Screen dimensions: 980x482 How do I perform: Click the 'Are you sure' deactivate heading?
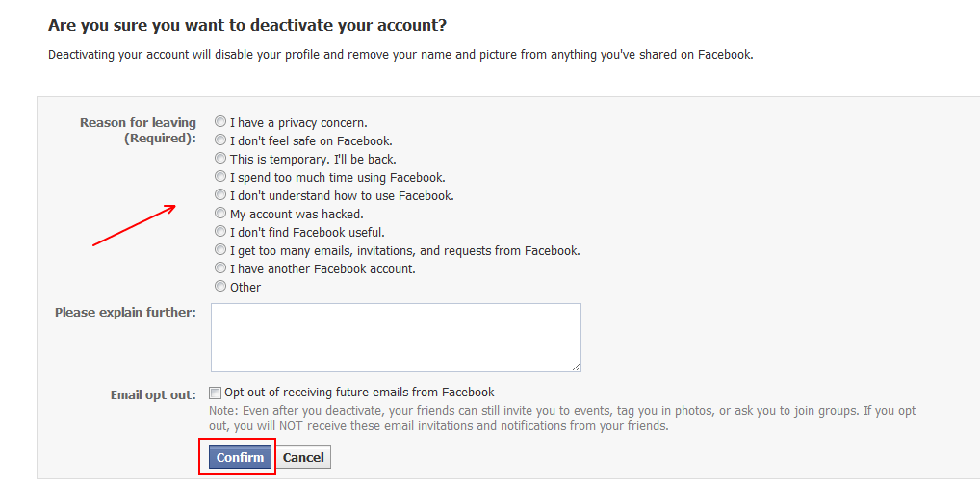[247, 24]
